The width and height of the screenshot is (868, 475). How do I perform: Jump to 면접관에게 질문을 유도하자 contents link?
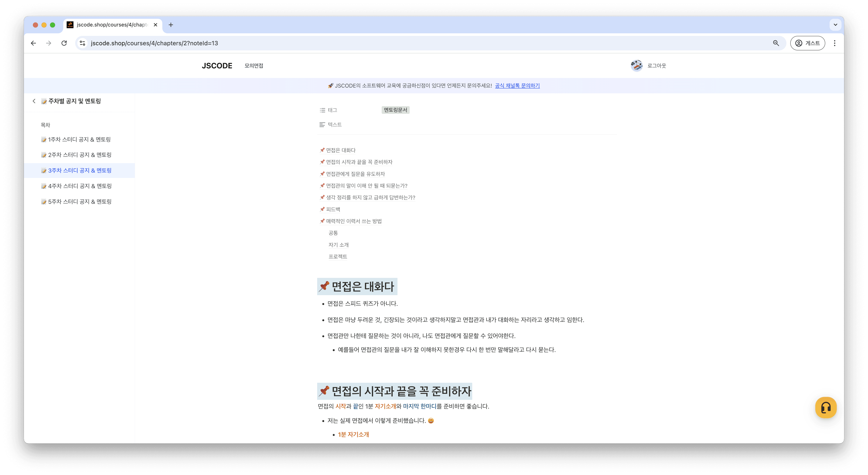coord(352,174)
